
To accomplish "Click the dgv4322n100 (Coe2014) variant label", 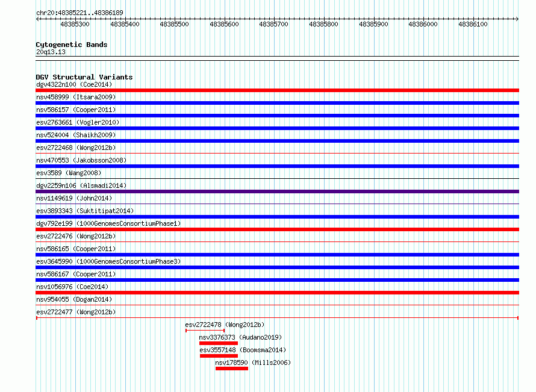I will pyautogui.click(x=74, y=84).
